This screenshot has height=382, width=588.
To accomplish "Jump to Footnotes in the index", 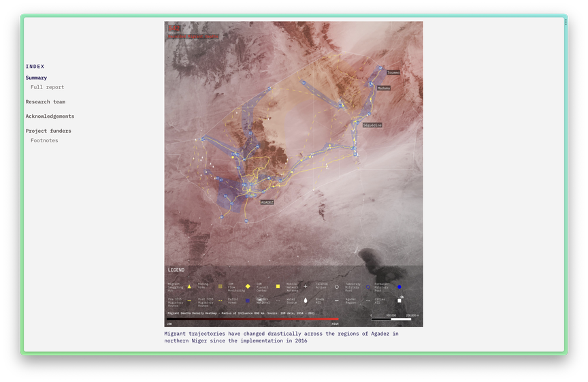I will pyautogui.click(x=44, y=140).
